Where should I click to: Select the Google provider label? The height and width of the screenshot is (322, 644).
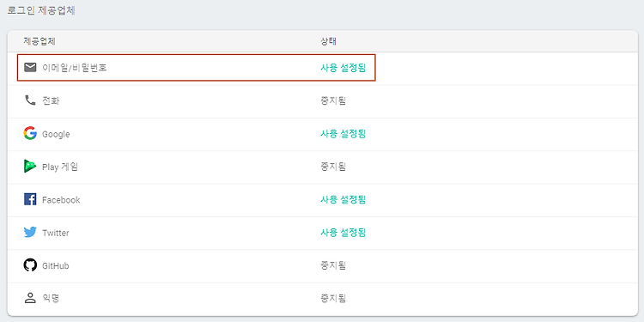[56, 134]
